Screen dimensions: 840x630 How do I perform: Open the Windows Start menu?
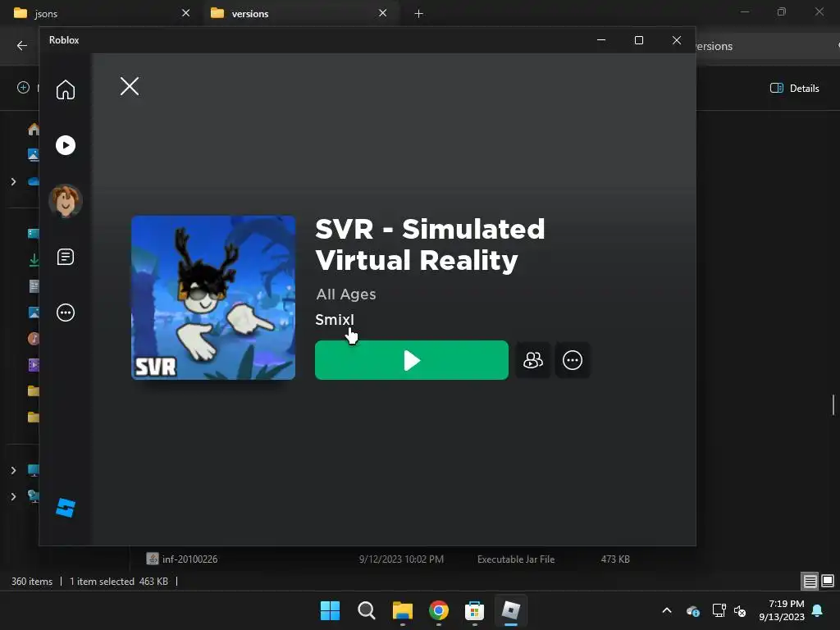point(330,610)
